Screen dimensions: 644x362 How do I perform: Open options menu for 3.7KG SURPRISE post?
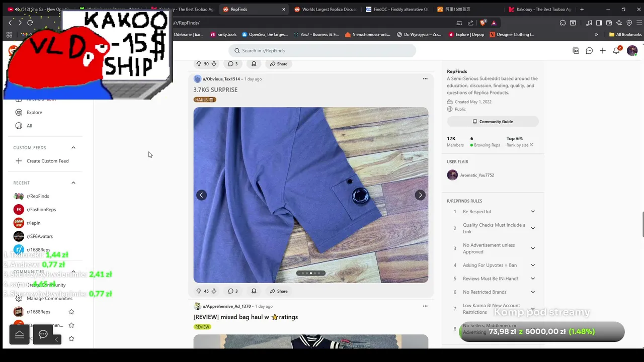425,79
